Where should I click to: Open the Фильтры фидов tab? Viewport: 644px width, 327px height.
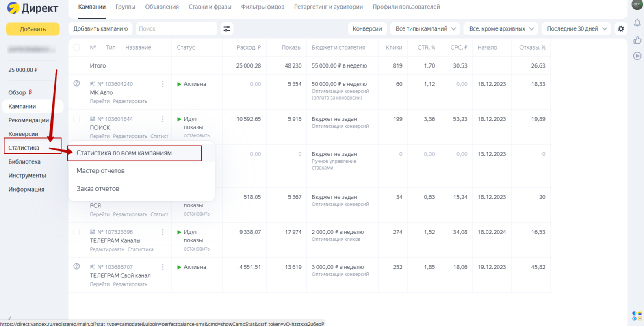click(x=262, y=7)
